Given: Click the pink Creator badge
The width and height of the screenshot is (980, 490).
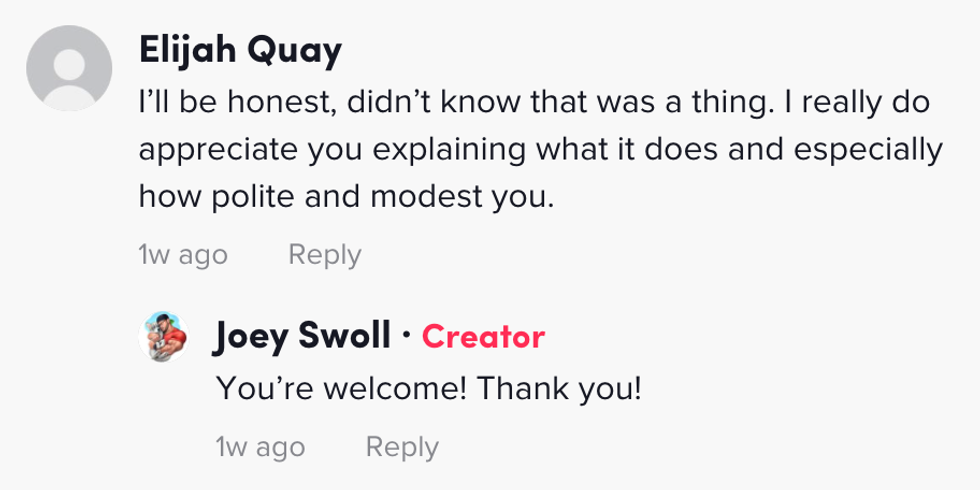Looking at the screenshot, I should pyautogui.click(x=483, y=337).
